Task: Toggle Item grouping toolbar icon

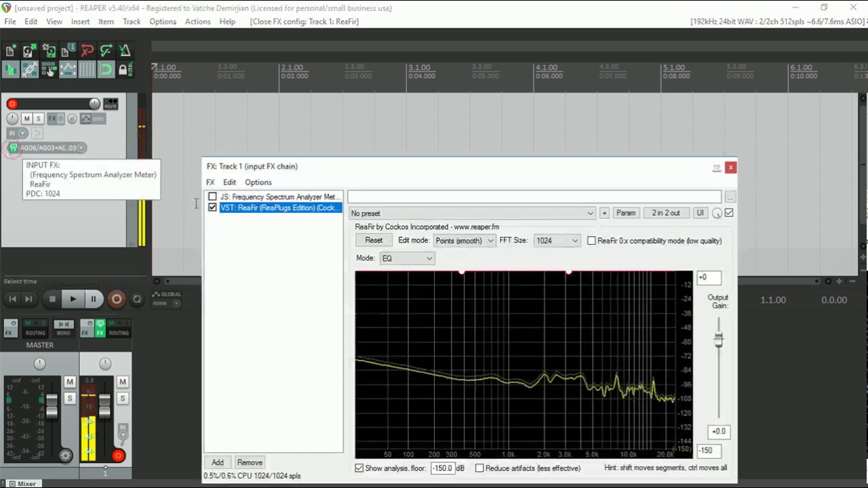Action: (x=30, y=69)
